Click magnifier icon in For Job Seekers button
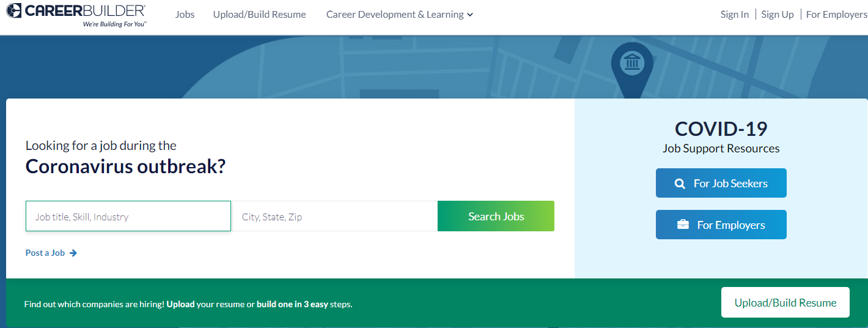Screen dimensions: 868x328 click(x=680, y=184)
